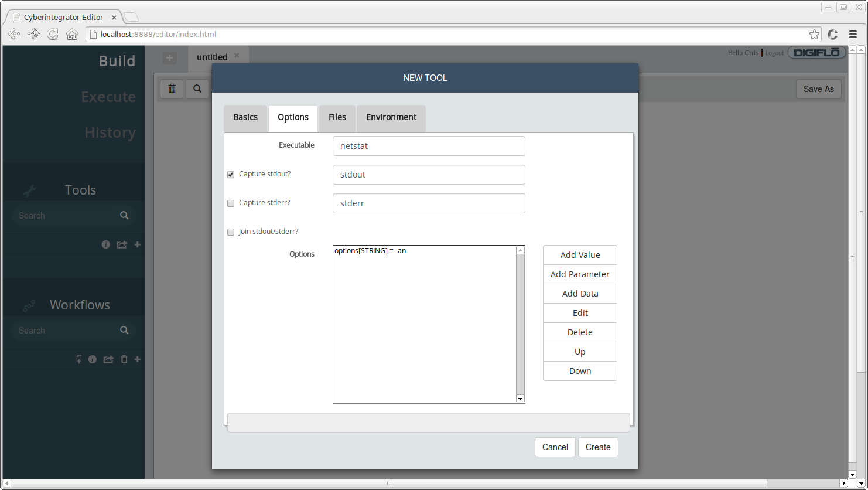The height and width of the screenshot is (490, 868).
Task: Click the browser reload icon
Action: pyautogui.click(x=53, y=34)
